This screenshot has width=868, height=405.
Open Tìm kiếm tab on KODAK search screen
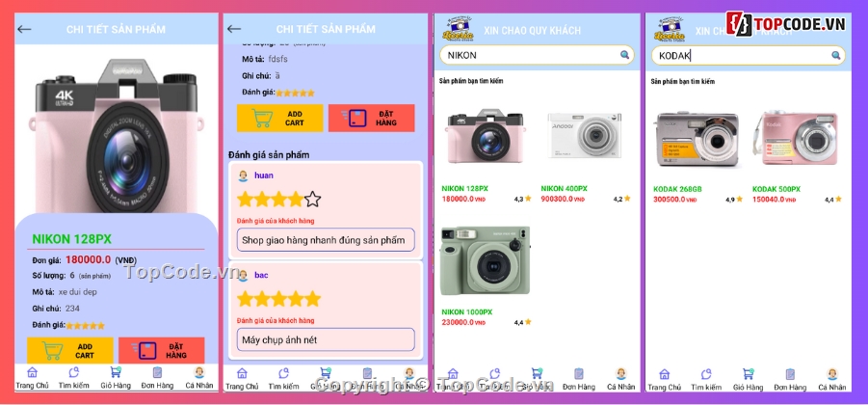coord(706,380)
